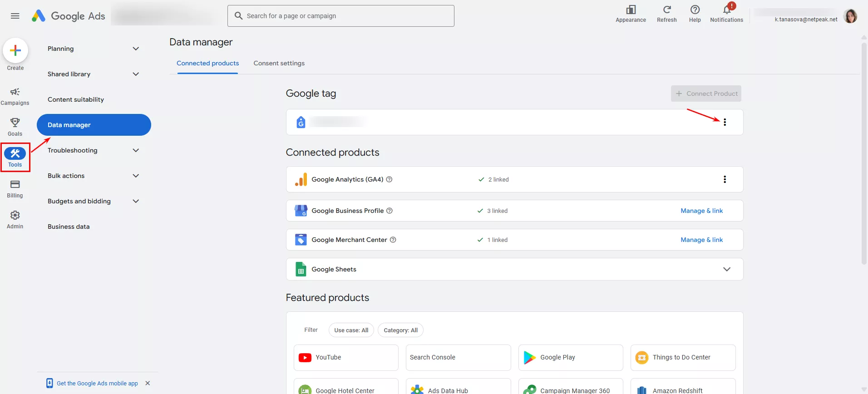Viewport: 868px width, 394px height.
Task: Dismiss the mobile app banner
Action: 148,383
